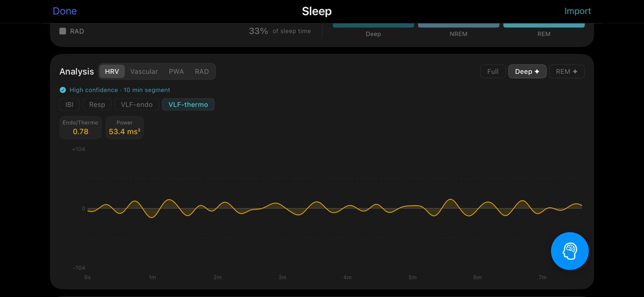Show the Resp signal view

click(x=97, y=105)
